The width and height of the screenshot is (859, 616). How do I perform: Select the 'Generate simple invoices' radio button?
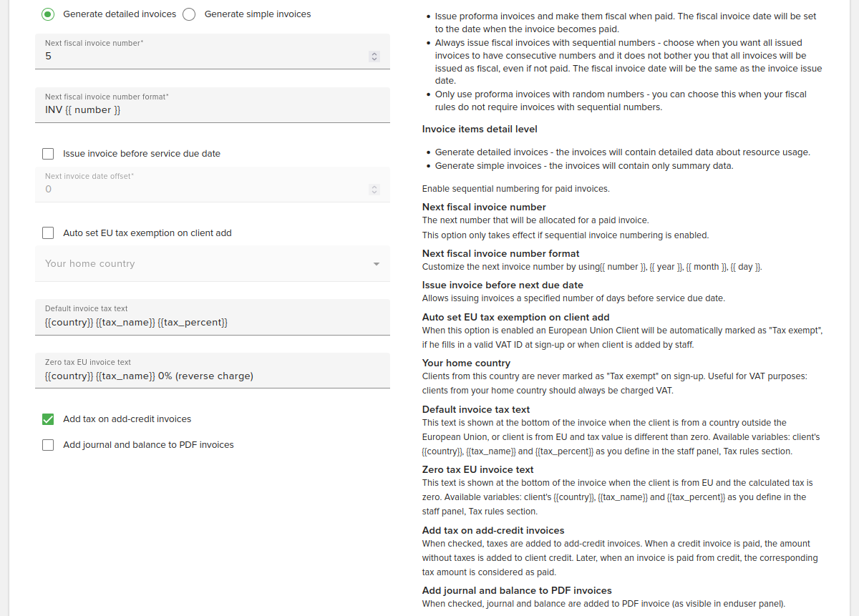pyautogui.click(x=188, y=14)
